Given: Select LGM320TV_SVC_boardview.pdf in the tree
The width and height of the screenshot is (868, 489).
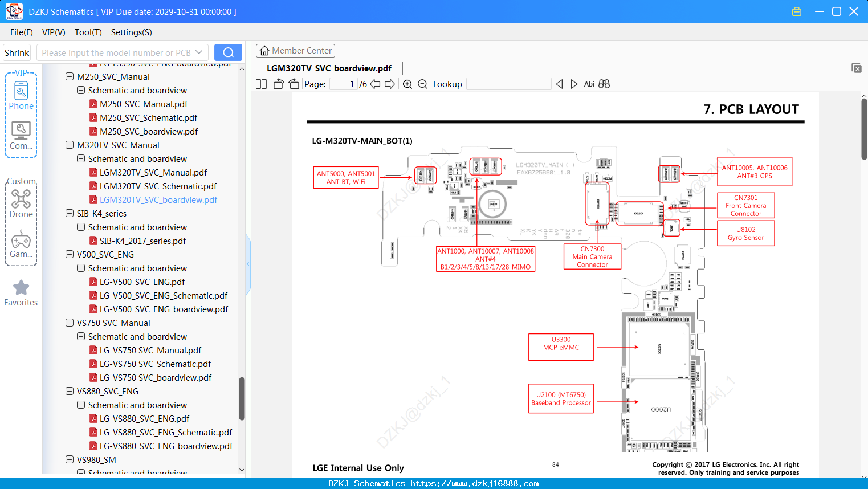Looking at the screenshot, I should click(158, 199).
